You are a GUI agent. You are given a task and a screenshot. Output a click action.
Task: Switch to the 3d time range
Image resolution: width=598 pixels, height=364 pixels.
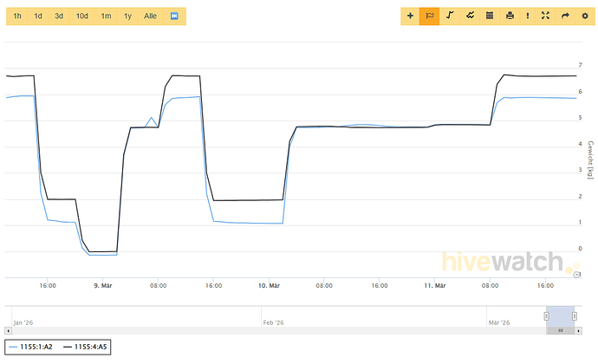point(59,16)
